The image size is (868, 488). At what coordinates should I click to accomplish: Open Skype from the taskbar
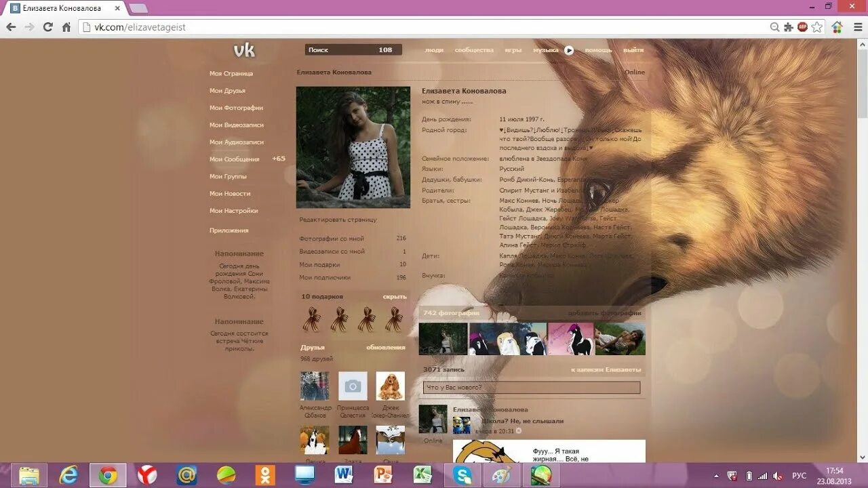click(x=462, y=475)
